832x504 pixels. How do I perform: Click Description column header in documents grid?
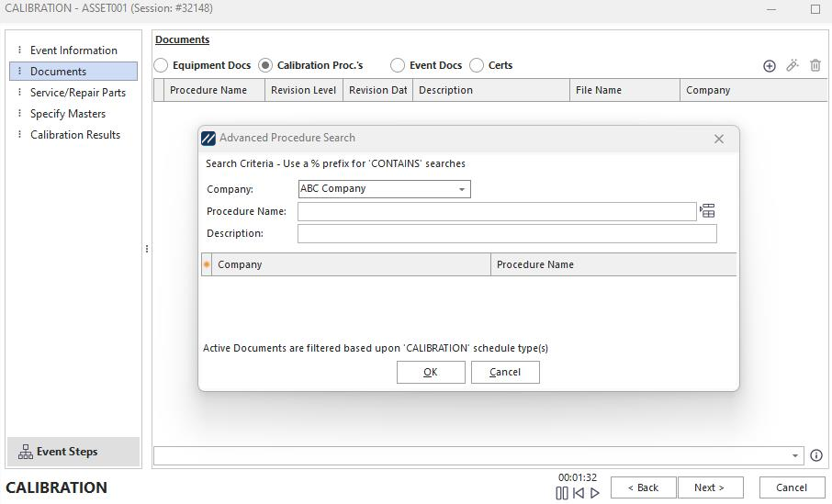(x=491, y=90)
